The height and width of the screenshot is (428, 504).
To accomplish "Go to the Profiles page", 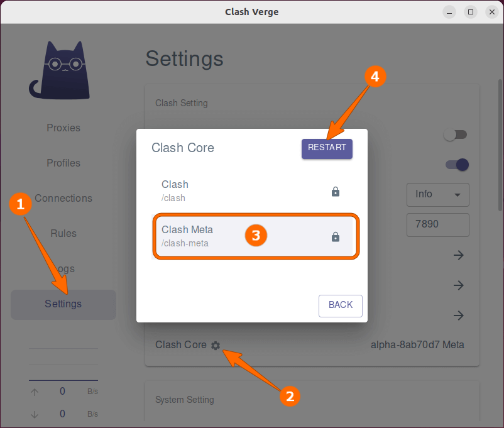I will click(x=63, y=163).
